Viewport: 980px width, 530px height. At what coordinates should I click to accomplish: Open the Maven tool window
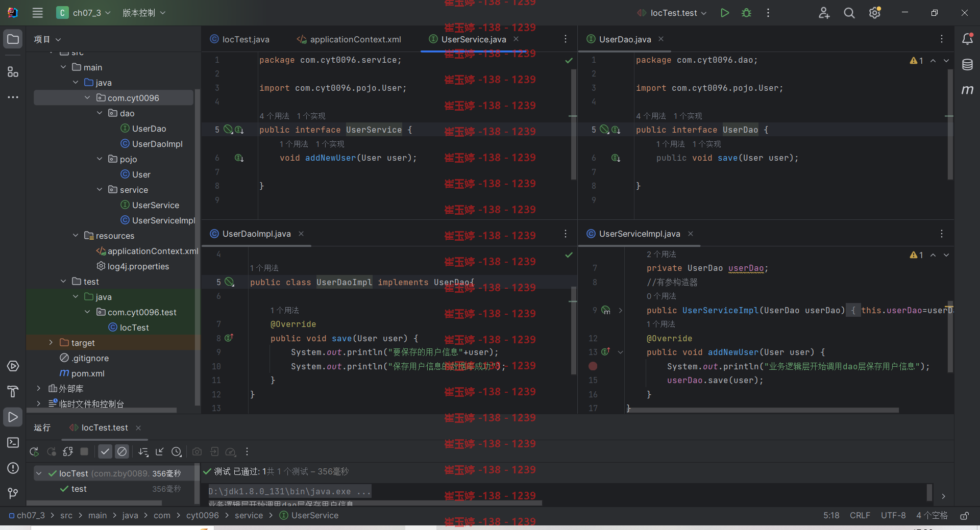pyautogui.click(x=967, y=90)
